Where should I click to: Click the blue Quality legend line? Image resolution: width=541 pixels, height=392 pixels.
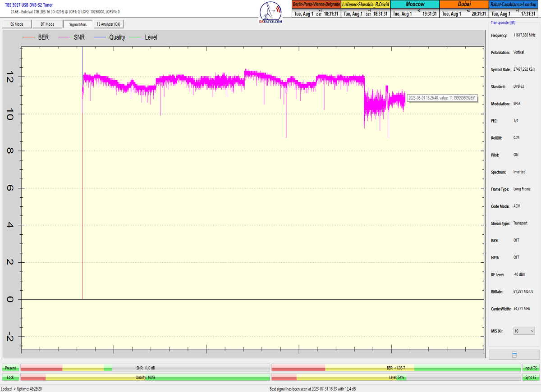point(100,37)
